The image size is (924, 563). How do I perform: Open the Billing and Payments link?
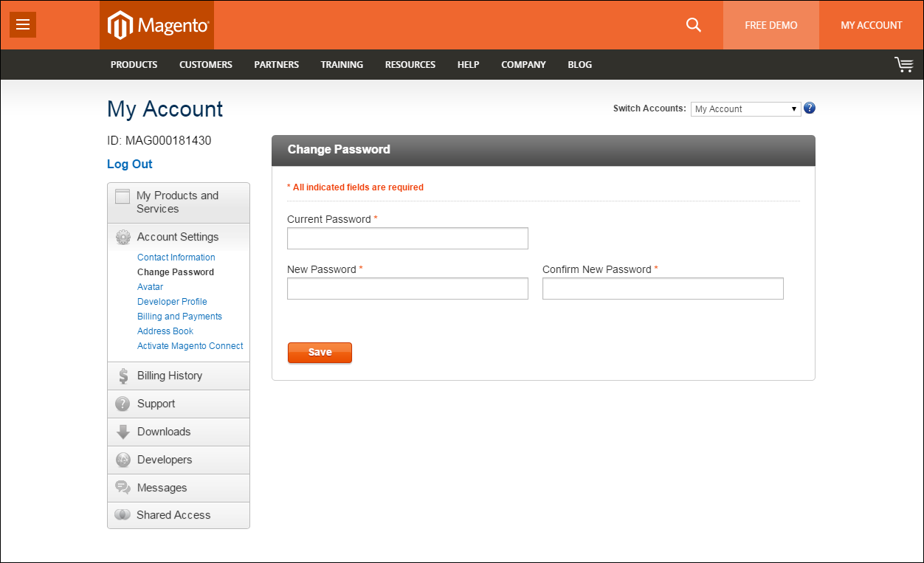[179, 317]
